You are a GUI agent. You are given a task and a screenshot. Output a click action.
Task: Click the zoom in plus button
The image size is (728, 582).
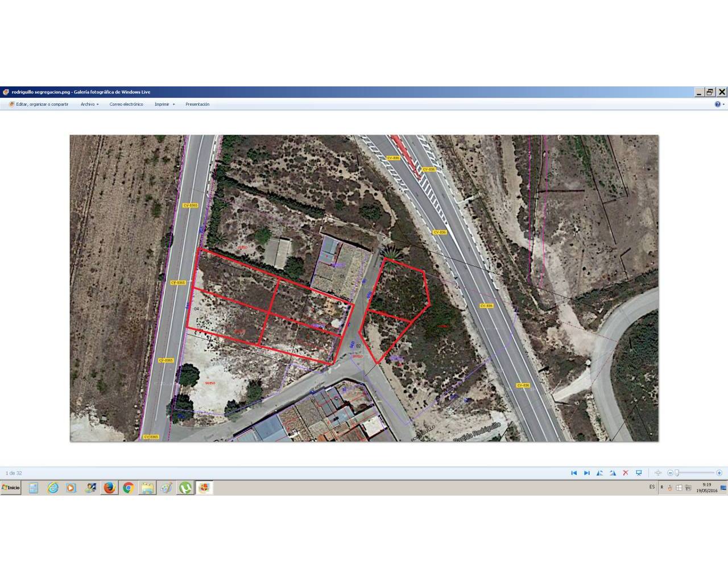[x=719, y=473]
